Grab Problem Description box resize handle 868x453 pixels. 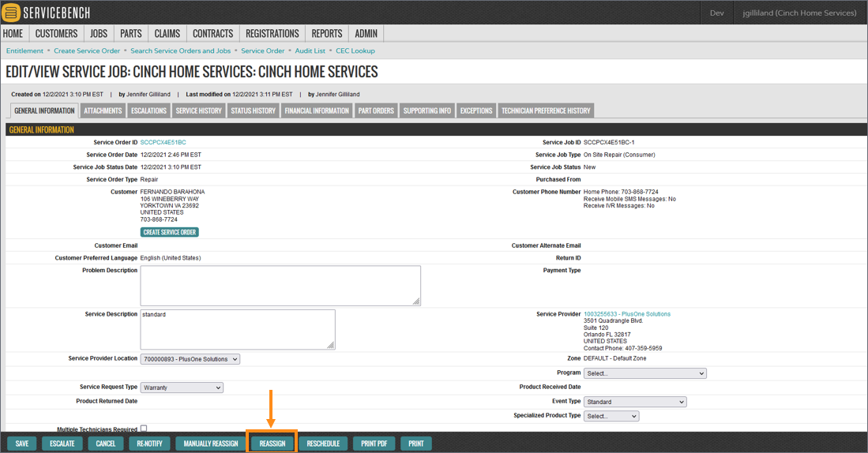pyautogui.click(x=416, y=301)
